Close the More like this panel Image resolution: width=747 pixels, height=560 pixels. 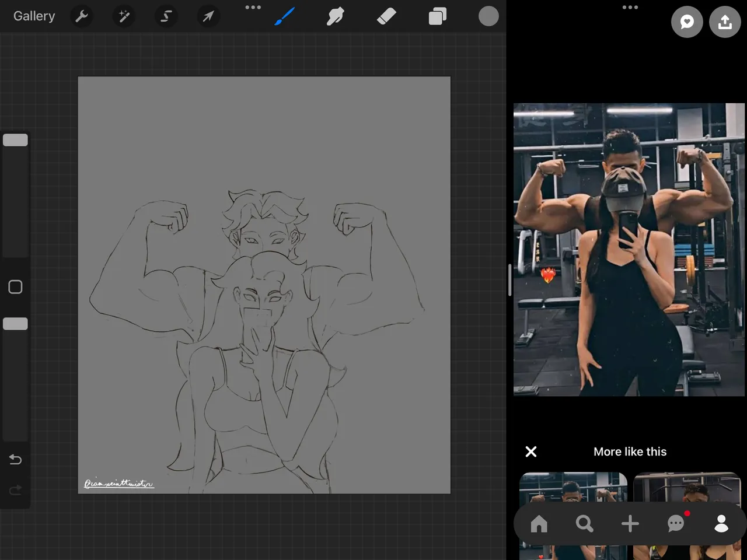coord(531,452)
